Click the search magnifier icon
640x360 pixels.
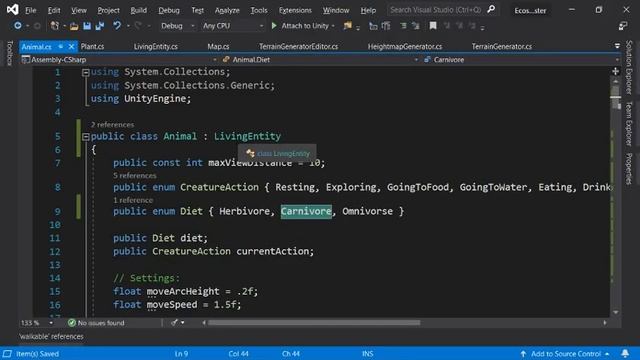click(491, 9)
